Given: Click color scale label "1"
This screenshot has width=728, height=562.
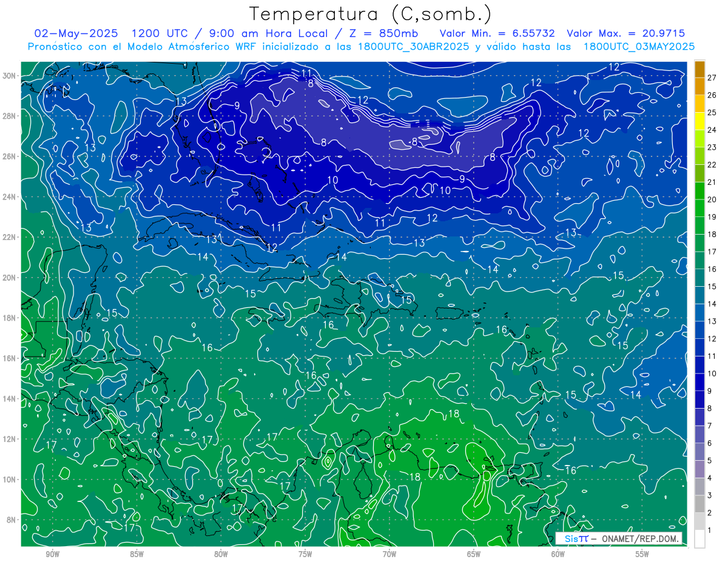Looking at the screenshot, I should [x=709, y=530].
